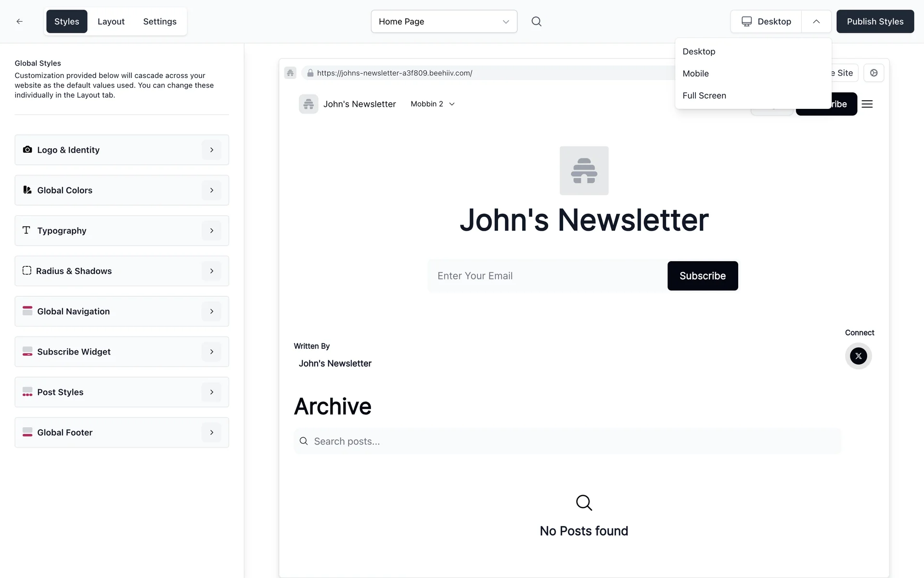Viewport: 924px width, 578px height.
Task: Click the Logo & Identity camera icon
Action: pos(27,150)
